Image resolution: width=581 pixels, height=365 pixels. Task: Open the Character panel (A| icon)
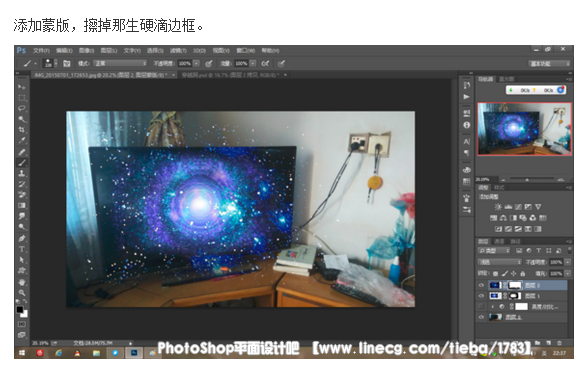(x=467, y=142)
